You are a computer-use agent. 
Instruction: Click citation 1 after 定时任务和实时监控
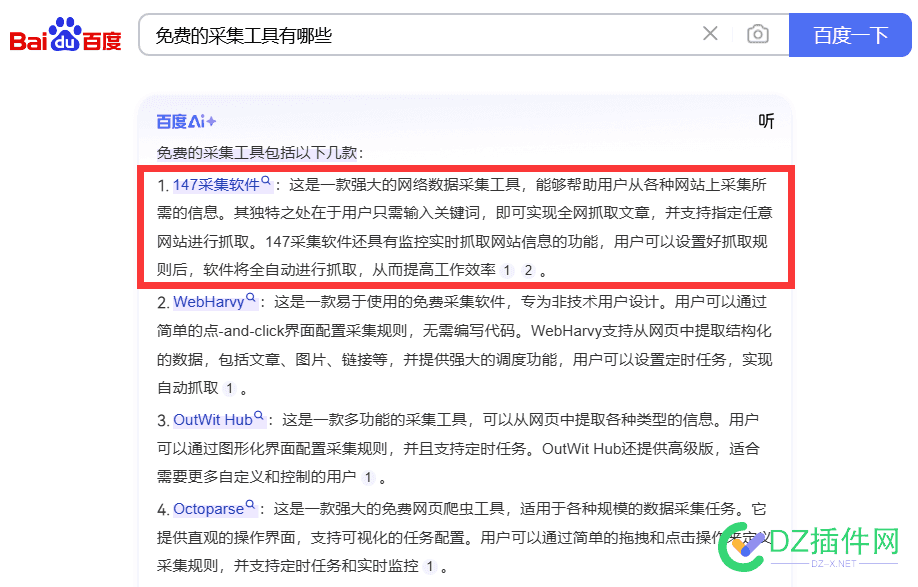click(x=430, y=567)
